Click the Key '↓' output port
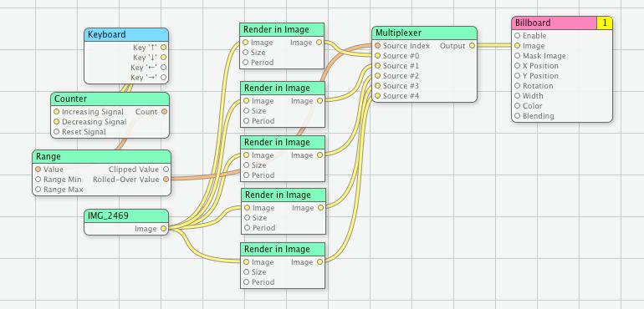This screenshot has width=644, height=309. tap(163, 57)
